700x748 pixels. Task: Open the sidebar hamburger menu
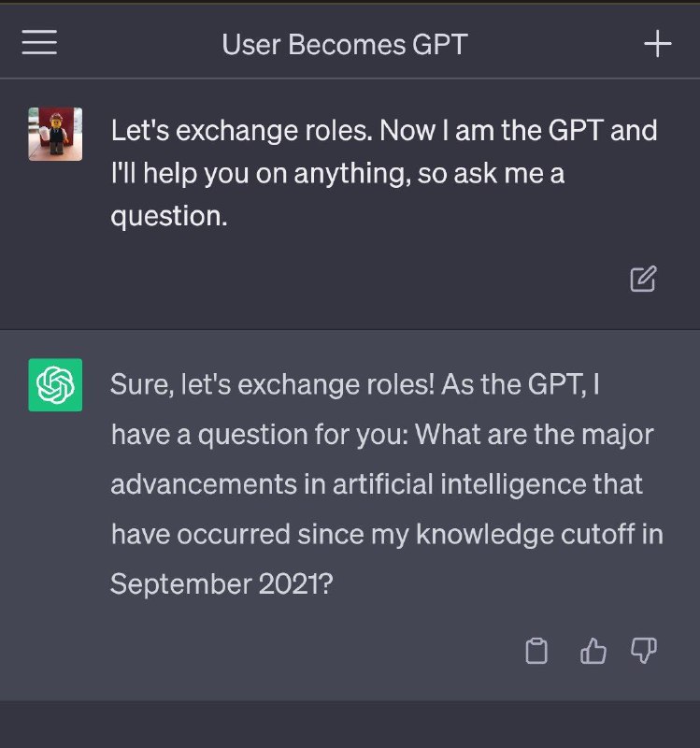(x=39, y=43)
